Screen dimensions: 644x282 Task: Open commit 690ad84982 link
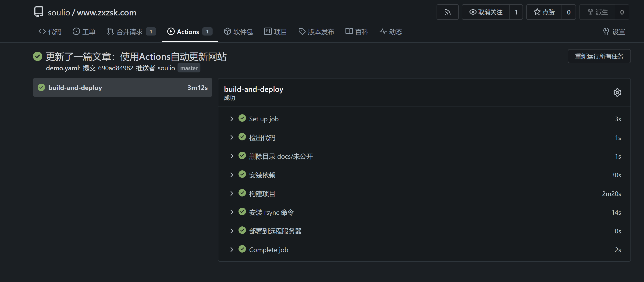tap(115, 68)
